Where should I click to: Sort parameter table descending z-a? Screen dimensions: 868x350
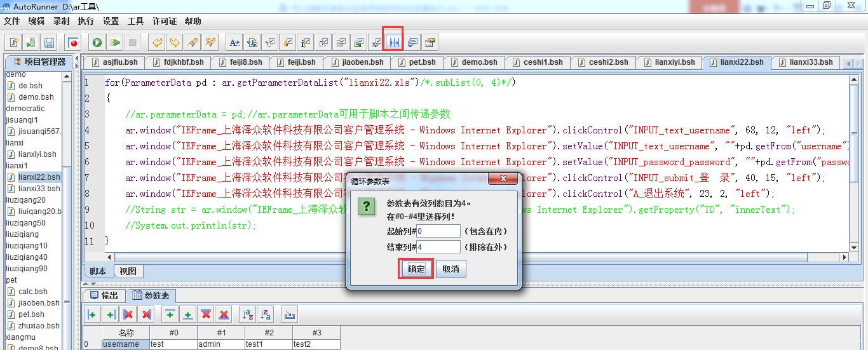266,314
